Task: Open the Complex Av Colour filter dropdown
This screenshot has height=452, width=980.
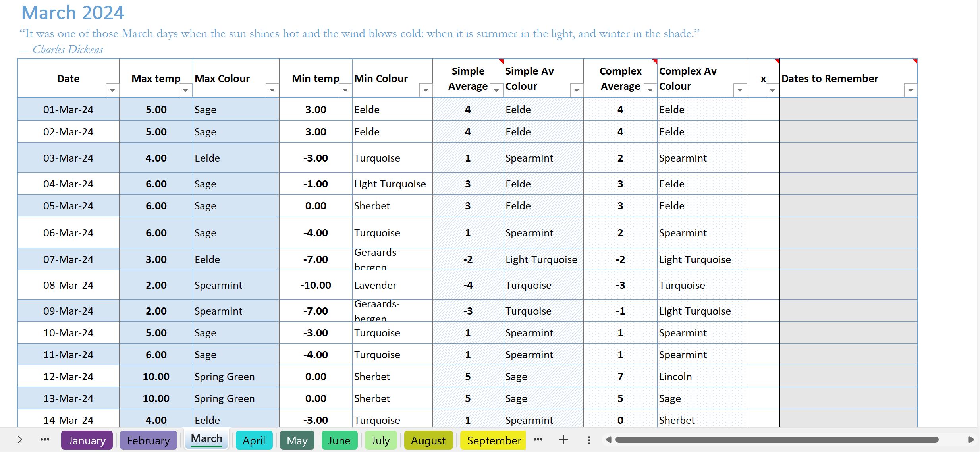Action: [740, 91]
